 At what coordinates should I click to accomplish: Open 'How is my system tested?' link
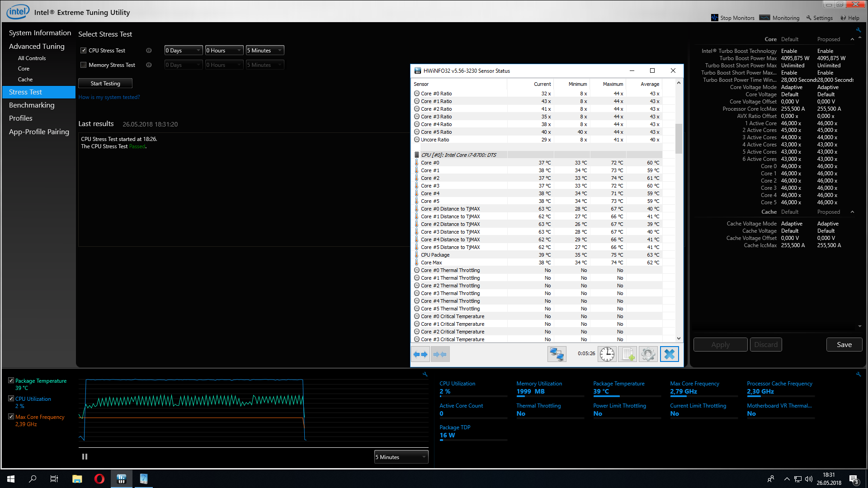(109, 97)
